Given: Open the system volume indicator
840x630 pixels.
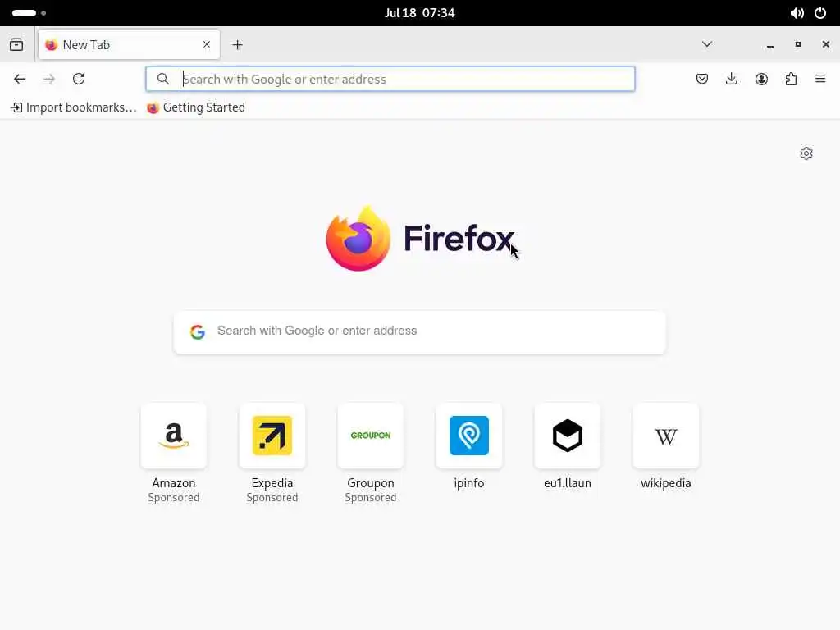Looking at the screenshot, I should 797,13.
